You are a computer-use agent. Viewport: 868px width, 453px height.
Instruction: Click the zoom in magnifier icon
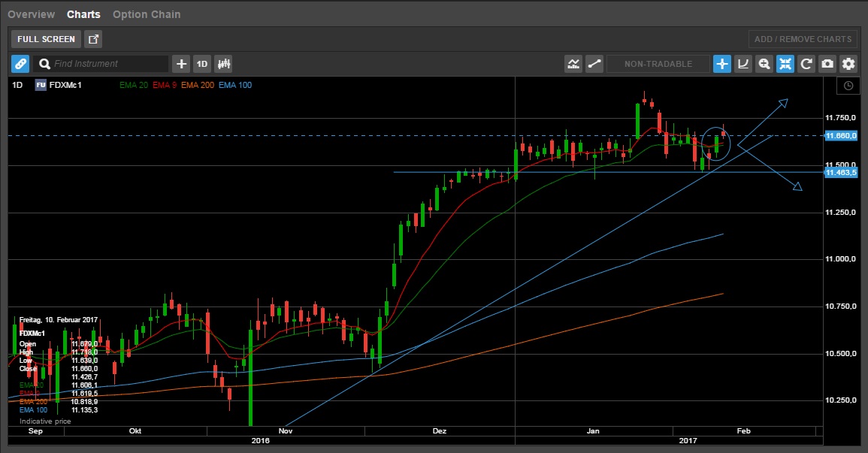point(764,64)
